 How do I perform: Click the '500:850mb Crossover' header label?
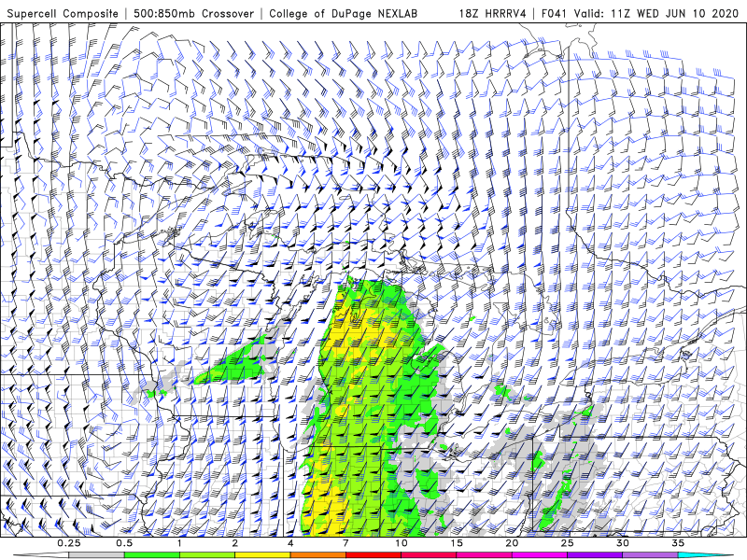point(194,13)
